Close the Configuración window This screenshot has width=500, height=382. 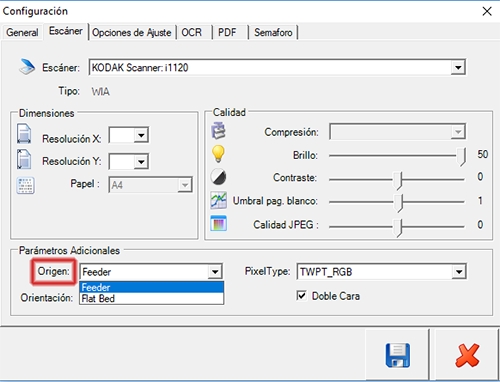[487, 11]
